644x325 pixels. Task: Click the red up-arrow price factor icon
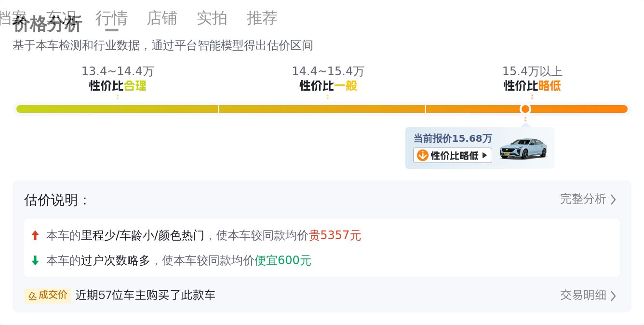(35, 235)
